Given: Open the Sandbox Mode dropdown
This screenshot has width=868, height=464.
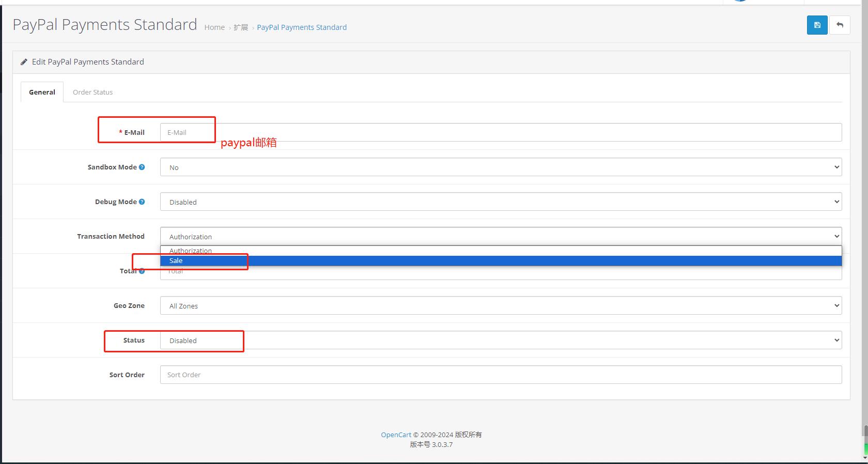Looking at the screenshot, I should pos(500,167).
